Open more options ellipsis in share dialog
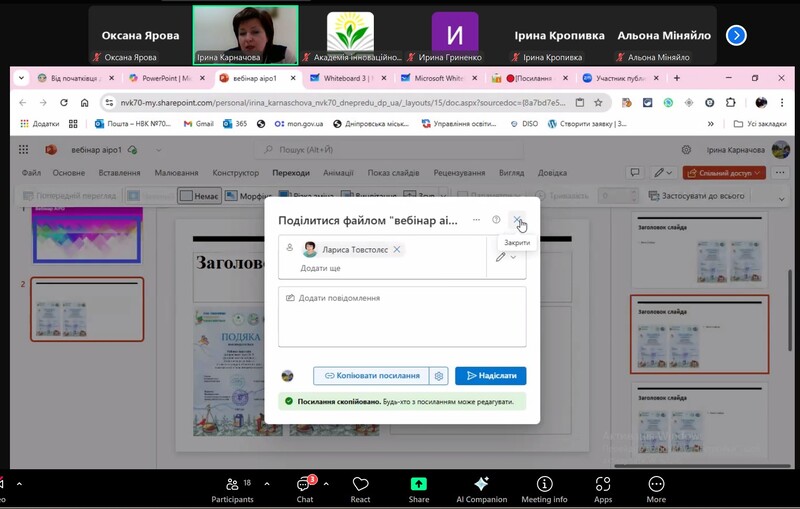This screenshot has height=509, width=800. point(476,219)
